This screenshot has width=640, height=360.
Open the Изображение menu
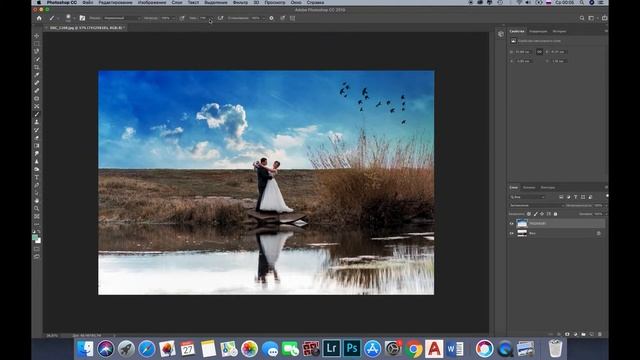[x=151, y=2]
